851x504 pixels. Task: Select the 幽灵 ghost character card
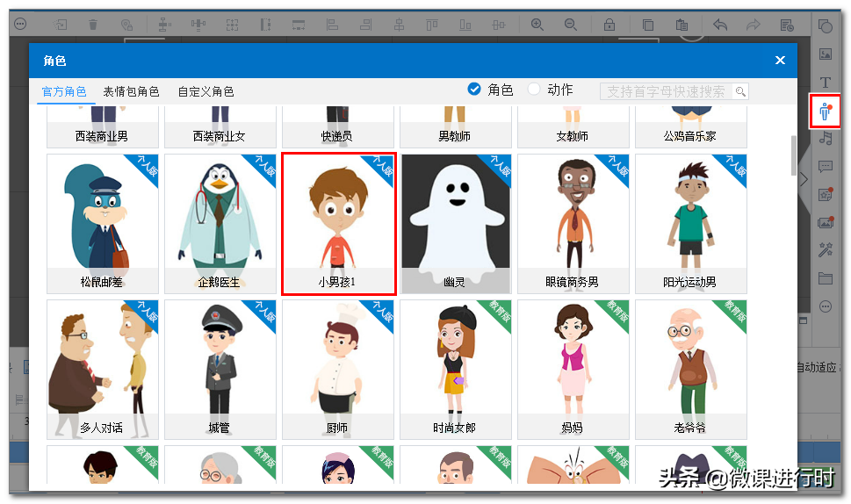[456, 224]
